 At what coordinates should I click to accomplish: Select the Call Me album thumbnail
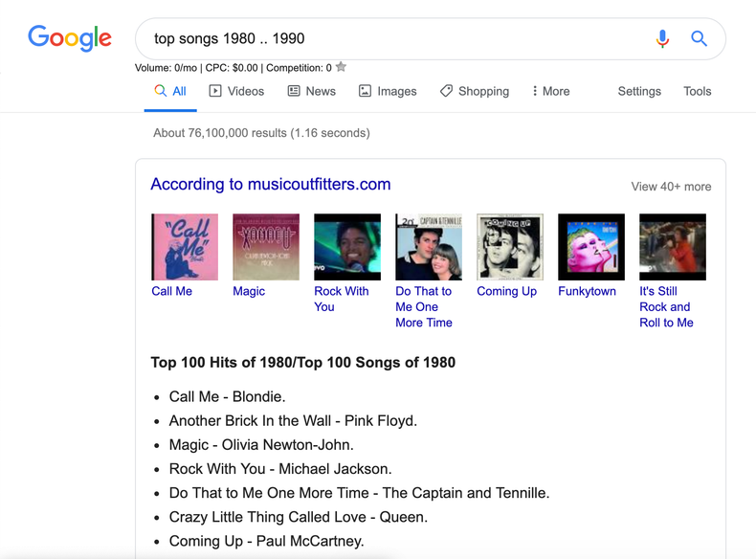coord(185,247)
